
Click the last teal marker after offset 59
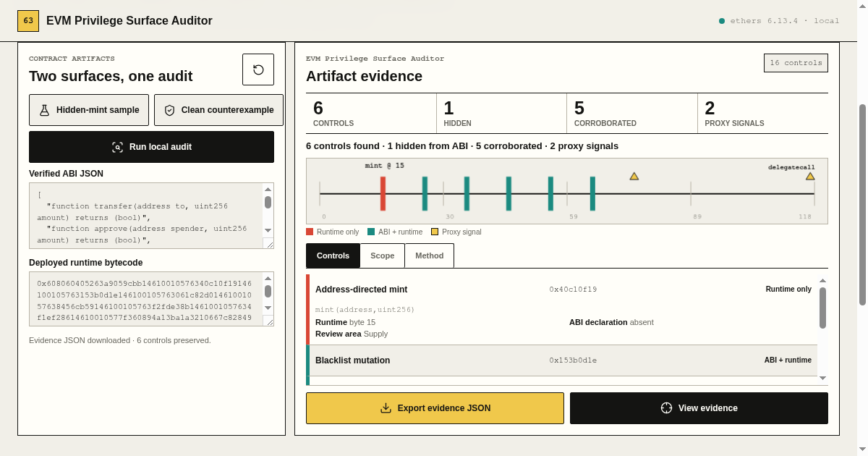(592, 193)
